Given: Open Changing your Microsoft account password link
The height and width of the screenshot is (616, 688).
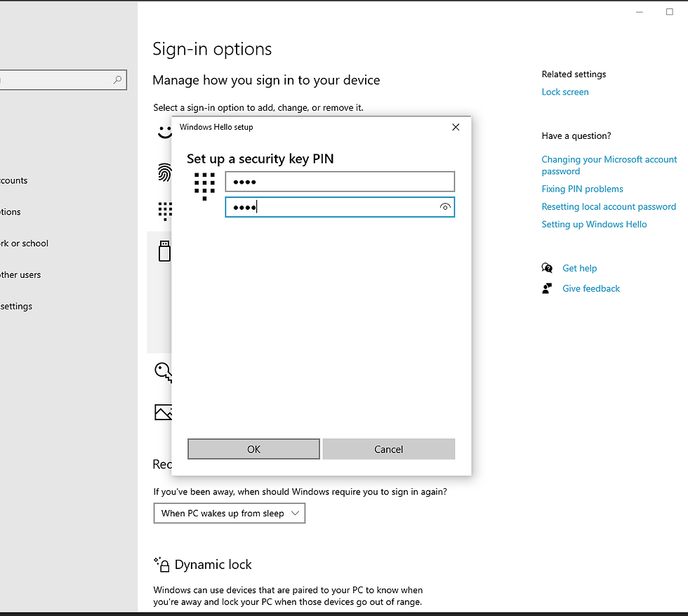Looking at the screenshot, I should pos(609,166).
